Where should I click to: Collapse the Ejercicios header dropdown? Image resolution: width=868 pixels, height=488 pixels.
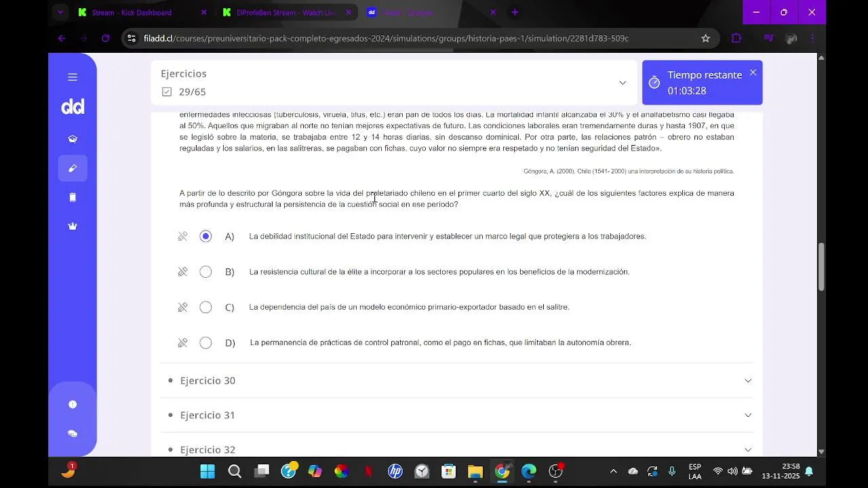623,83
